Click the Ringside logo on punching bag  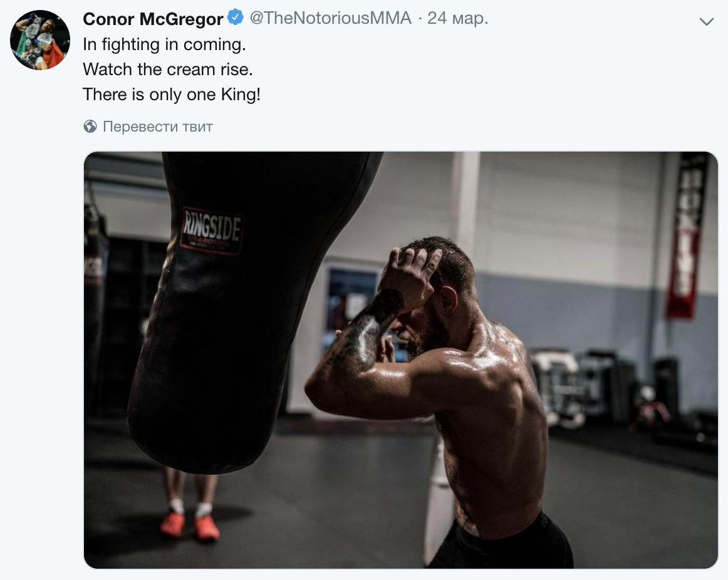[x=212, y=230]
